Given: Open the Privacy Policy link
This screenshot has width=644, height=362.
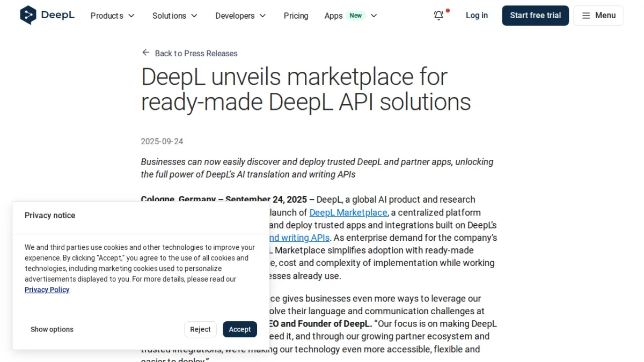Looking at the screenshot, I should pos(47,290).
